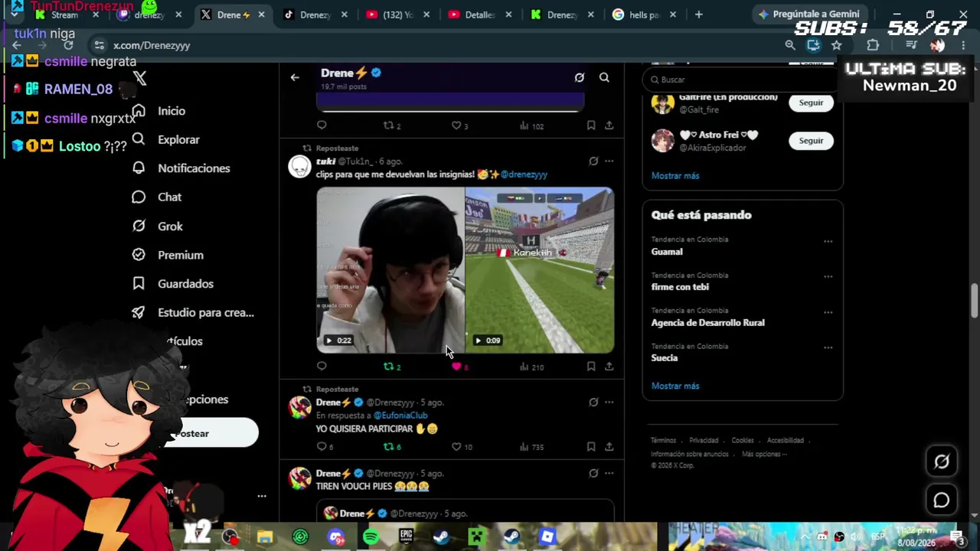Switch to the TikTok Drenezy tab

(314, 15)
